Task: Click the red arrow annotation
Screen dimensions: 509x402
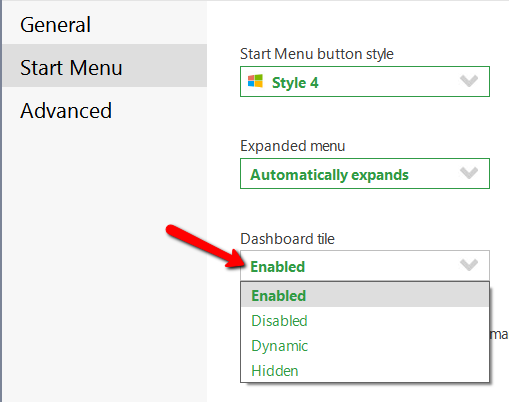Action: point(207,246)
